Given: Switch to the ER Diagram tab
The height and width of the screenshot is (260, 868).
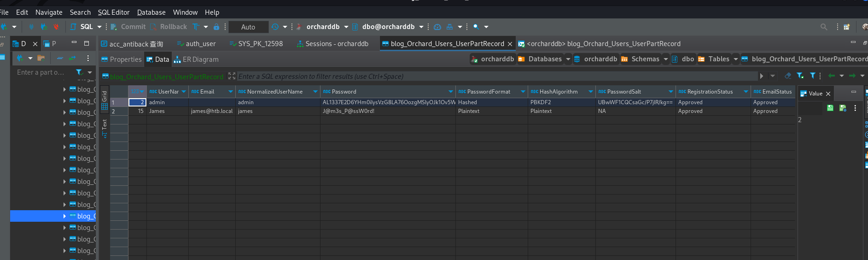Looking at the screenshot, I should point(196,59).
